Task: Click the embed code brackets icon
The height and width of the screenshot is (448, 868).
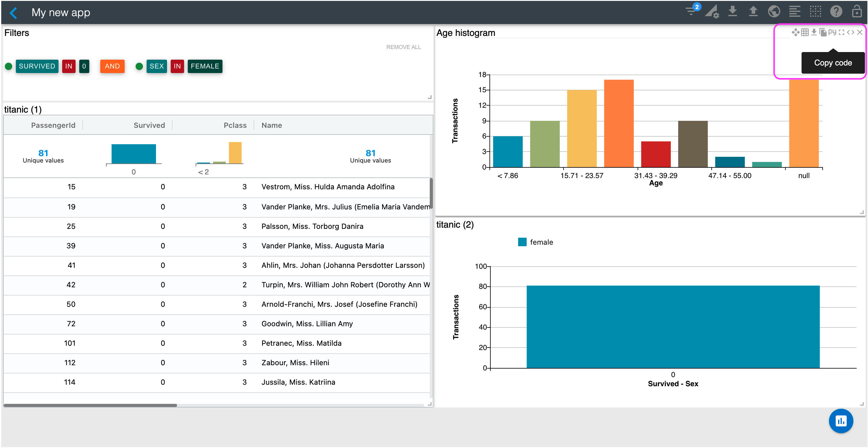Action: pos(851,32)
